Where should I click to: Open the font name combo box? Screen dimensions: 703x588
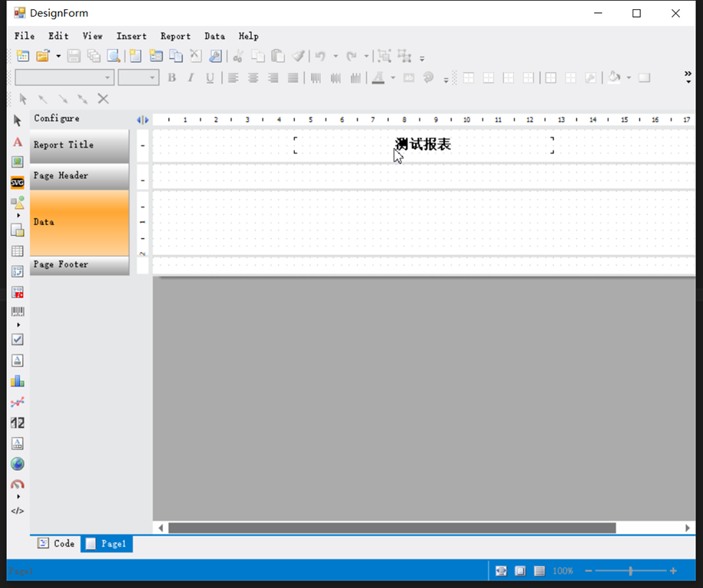click(x=64, y=77)
